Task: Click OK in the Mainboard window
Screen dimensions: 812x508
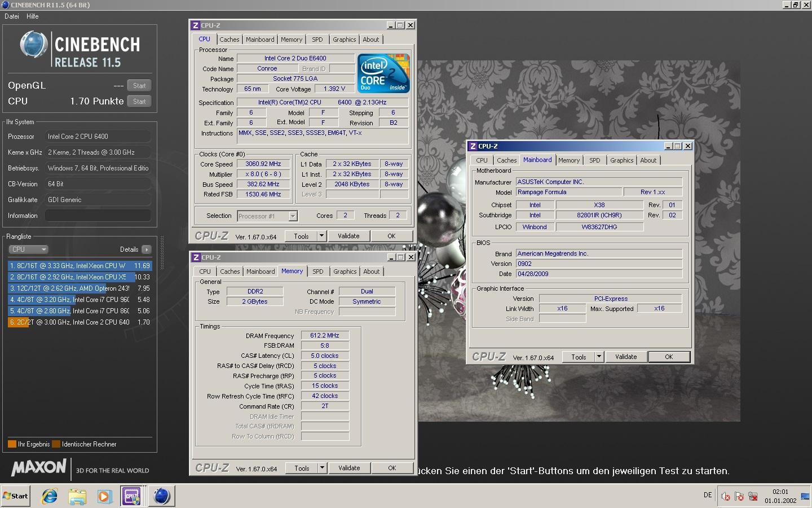Action: (x=669, y=357)
